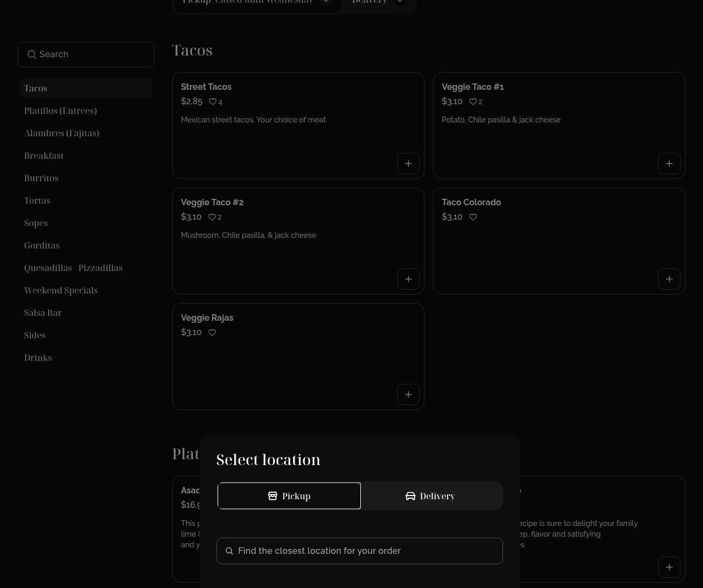The image size is (703, 588).
Task: Focus the find closest location field
Action: tap(360, 551)
